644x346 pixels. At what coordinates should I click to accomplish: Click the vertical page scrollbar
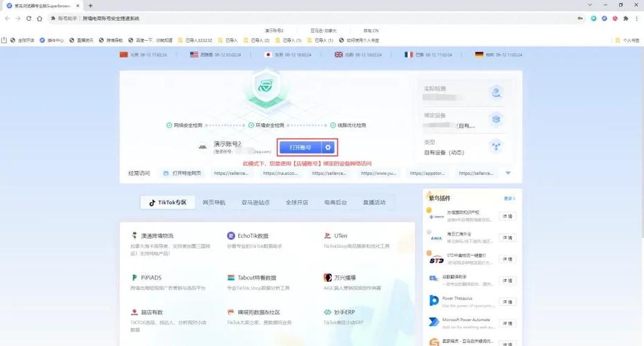pos(641,142)
